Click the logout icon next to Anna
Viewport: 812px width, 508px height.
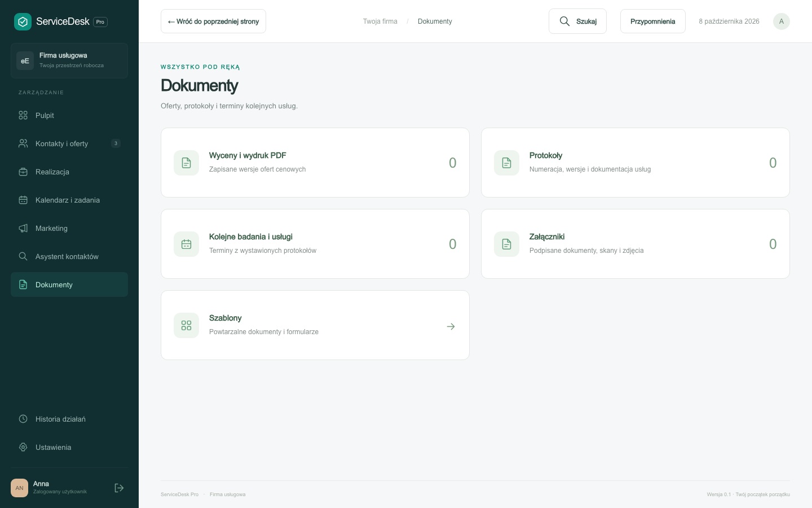(119, 488)
